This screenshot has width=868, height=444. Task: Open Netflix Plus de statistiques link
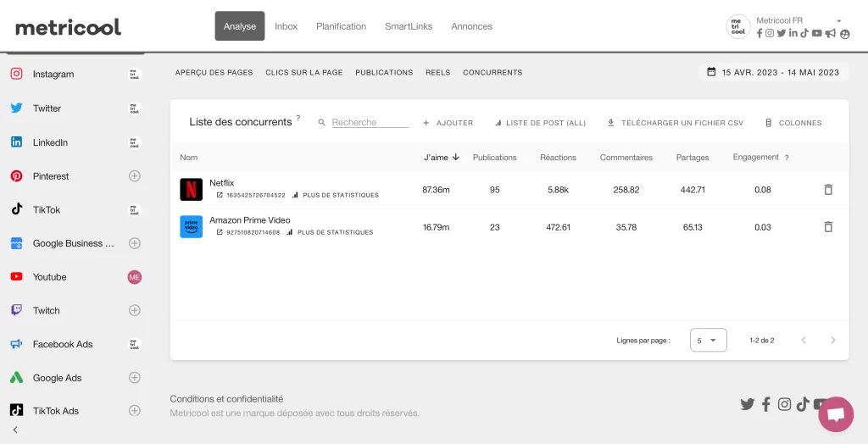pyautogui.click(x=336, y=195)
